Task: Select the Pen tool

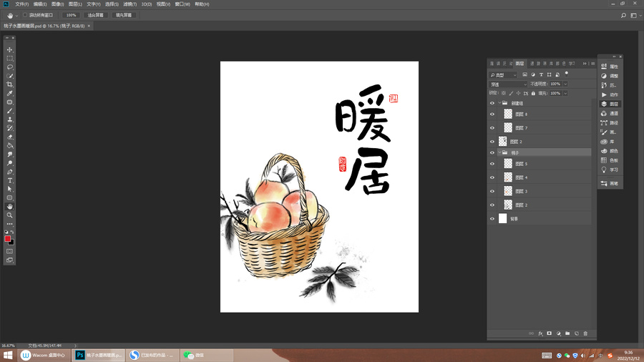Action: [x=9, y=172]
